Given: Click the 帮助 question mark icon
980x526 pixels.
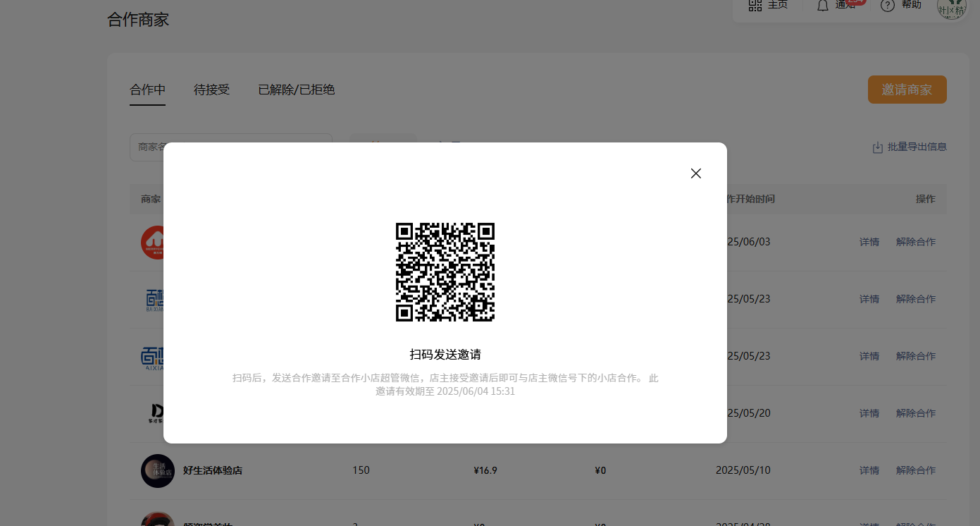Looking at the screenshot, I should click(888, 6).
